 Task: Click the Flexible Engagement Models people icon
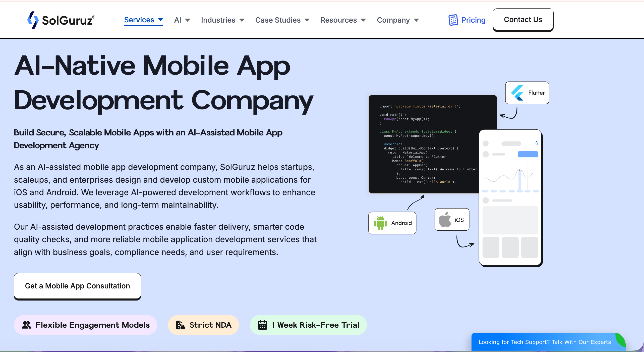pyautogui.click(x=26, y=325)
